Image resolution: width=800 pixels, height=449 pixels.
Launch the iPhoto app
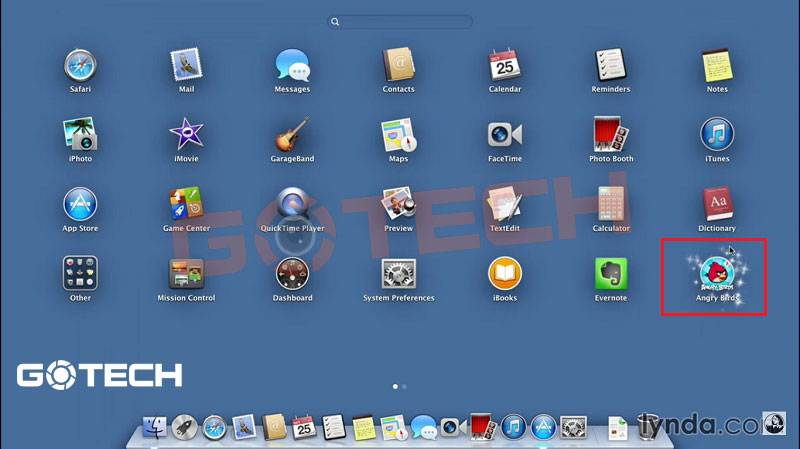tap(80, 134)
